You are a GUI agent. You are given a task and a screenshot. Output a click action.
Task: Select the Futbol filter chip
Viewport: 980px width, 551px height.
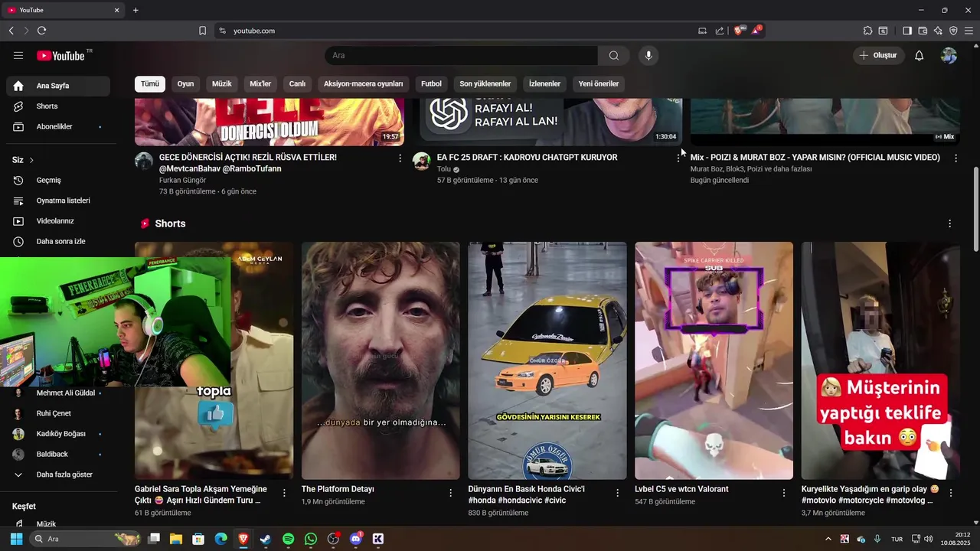click(x=431, y=84)
